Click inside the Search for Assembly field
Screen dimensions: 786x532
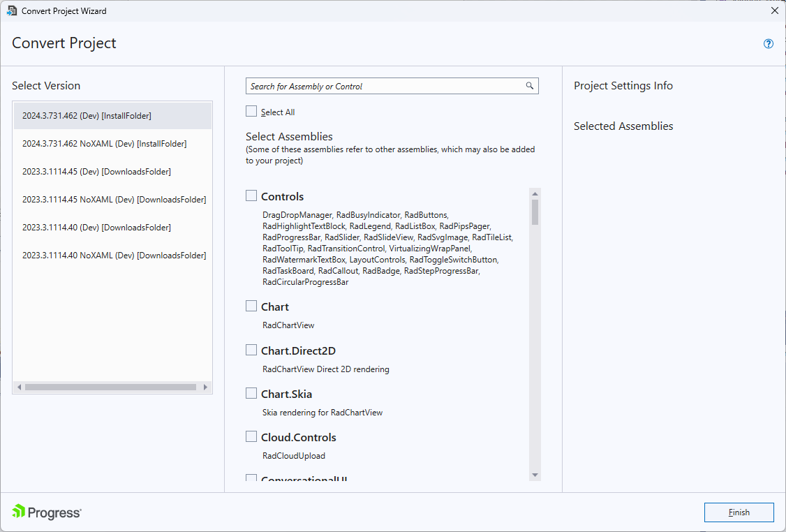[x=384, y=85]
